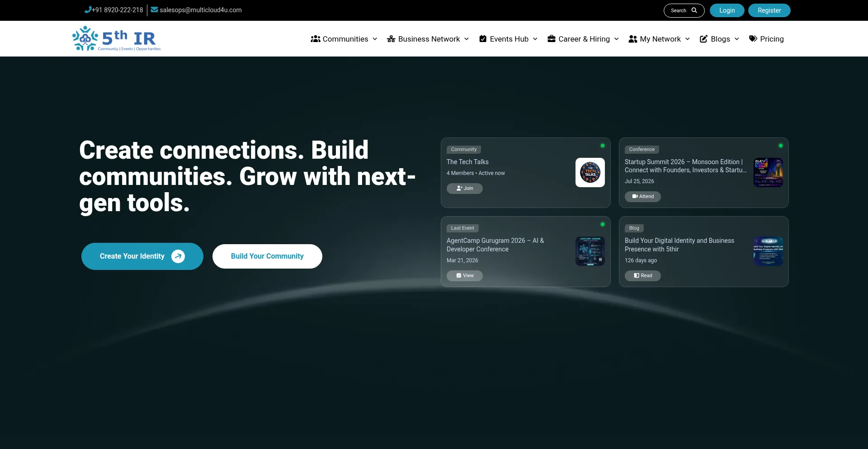
Task: Click the user-plus icon on Join
Action: 459,189
